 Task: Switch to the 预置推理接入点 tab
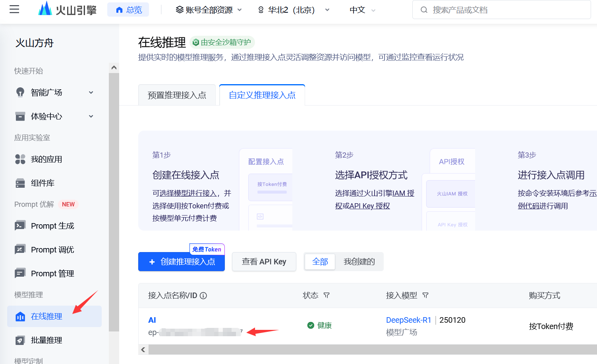point(177,95)
